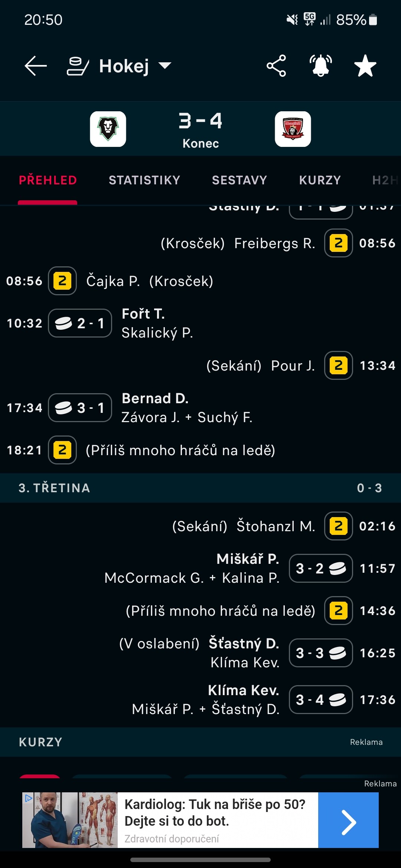Tap the share icon
This screenshot has width=401, height=868.
coord(276,66)
